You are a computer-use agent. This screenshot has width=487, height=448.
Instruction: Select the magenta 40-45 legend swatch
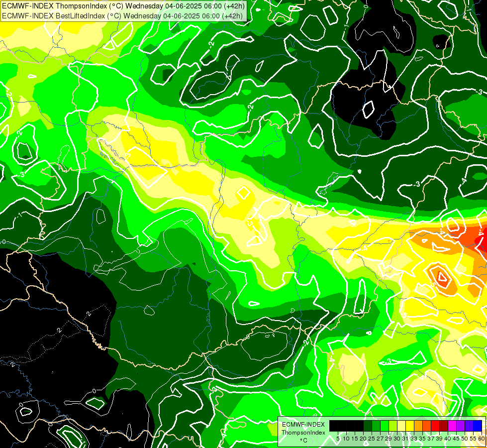click(x=452, y=426)
